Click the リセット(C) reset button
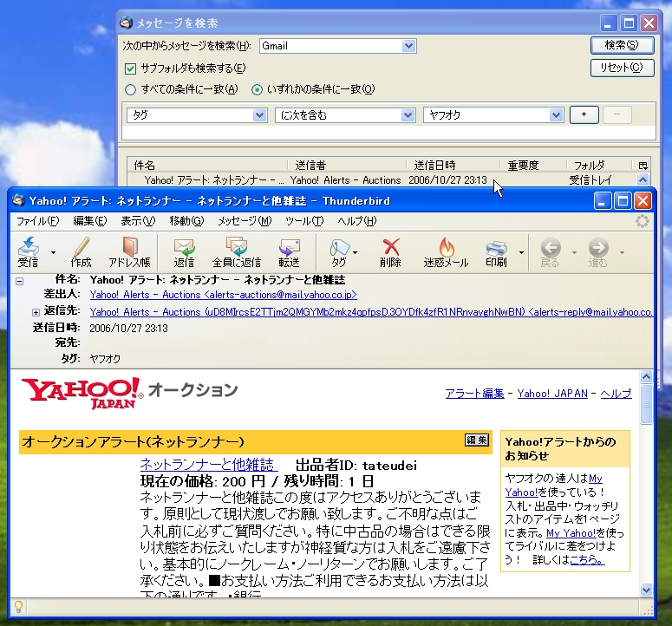Screen dimensions: 672x626 (x=622, y=68)
